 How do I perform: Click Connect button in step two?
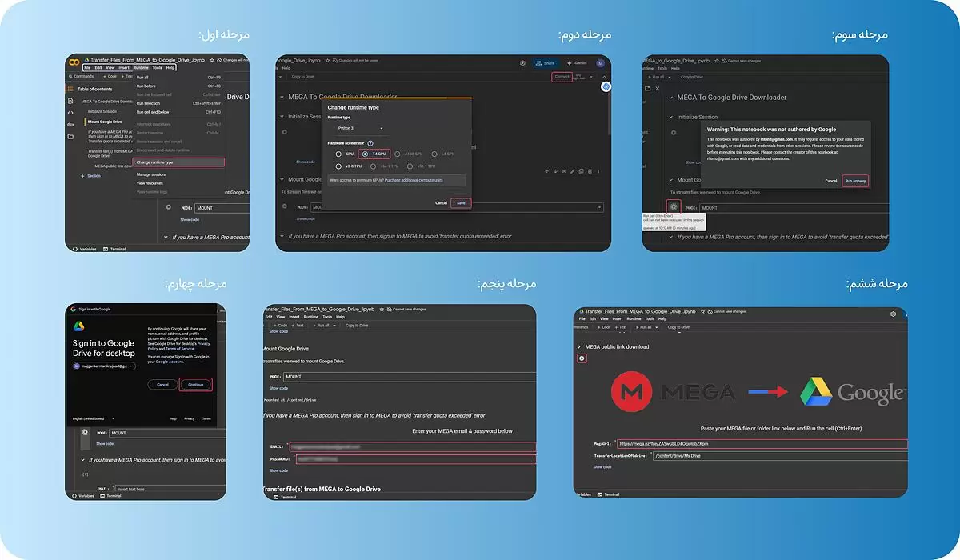click(x=562, y=77)
